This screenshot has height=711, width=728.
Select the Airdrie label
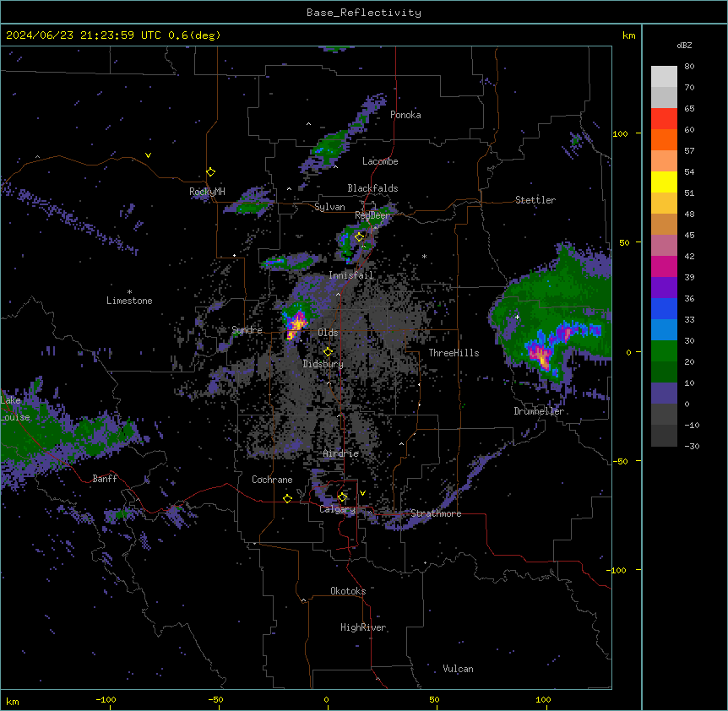point(341,453)
